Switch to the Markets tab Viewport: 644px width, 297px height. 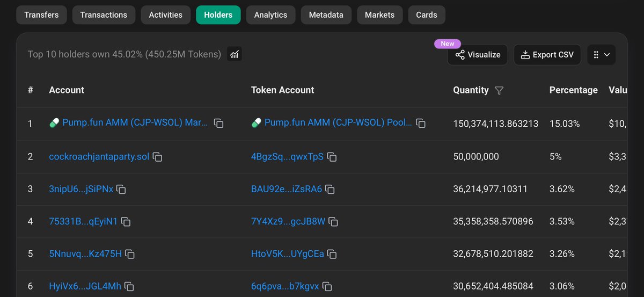coord(379,15)
